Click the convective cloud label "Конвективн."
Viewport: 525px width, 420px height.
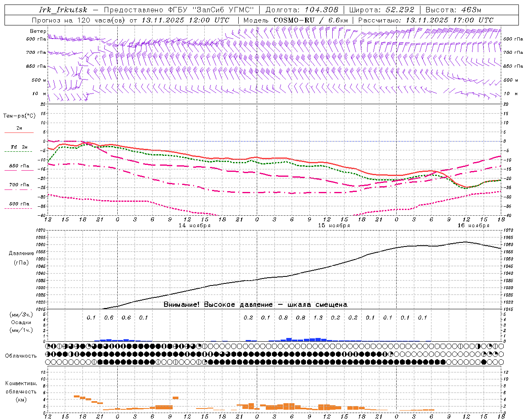point(21,383)
